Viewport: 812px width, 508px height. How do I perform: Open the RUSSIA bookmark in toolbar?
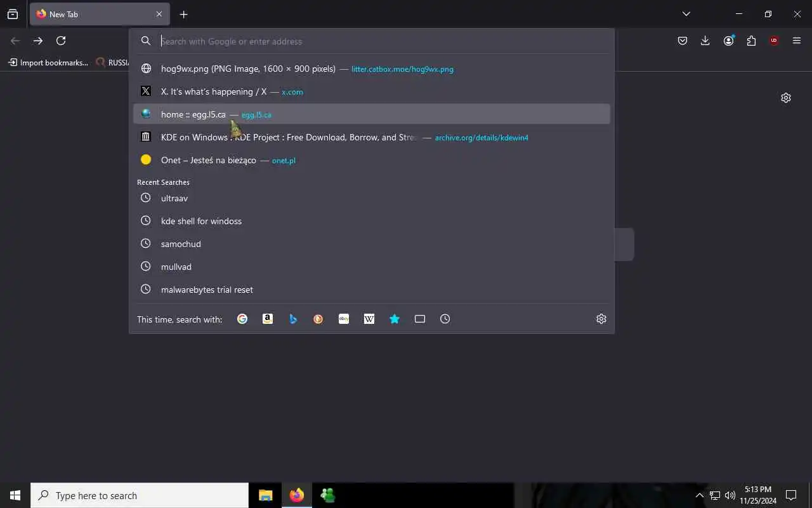(112, 62)
